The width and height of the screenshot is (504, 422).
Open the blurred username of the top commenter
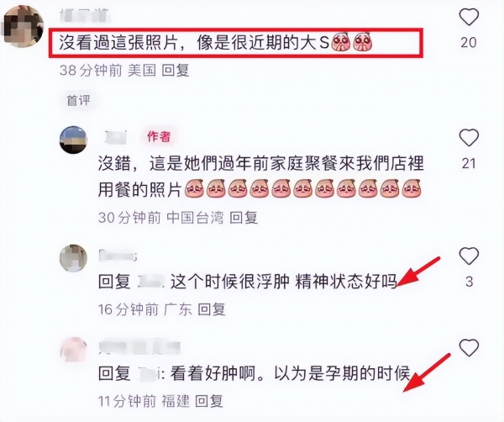tap(84, 15)
